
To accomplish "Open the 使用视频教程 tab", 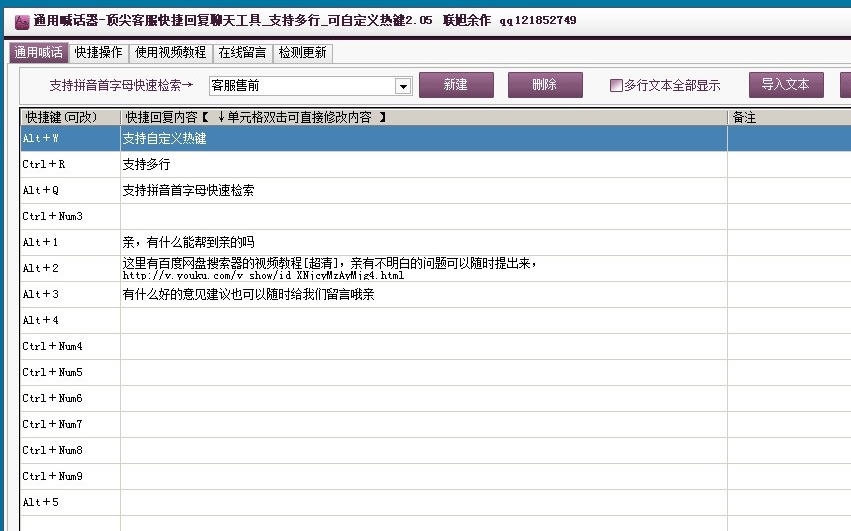I will click(170, 53).
